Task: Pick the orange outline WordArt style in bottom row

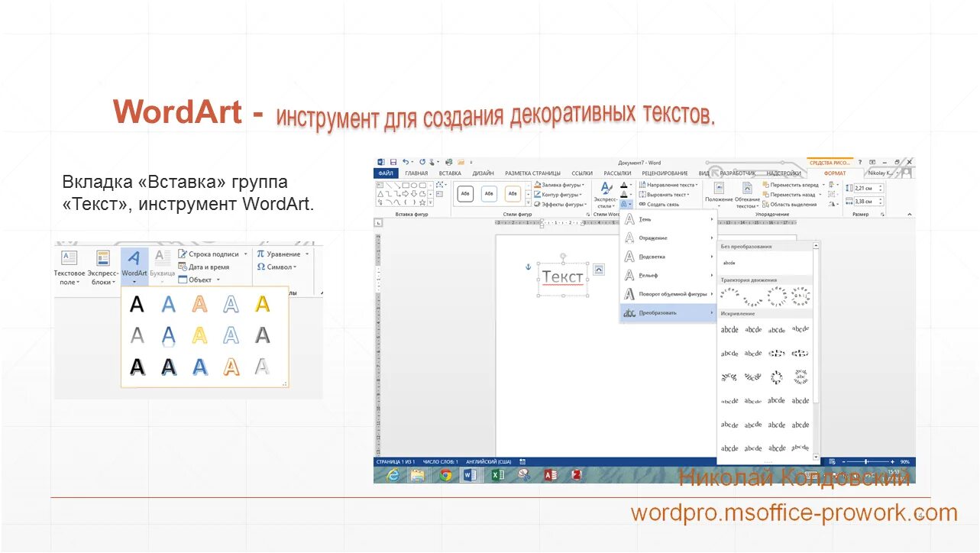Action: coord(231,367)
